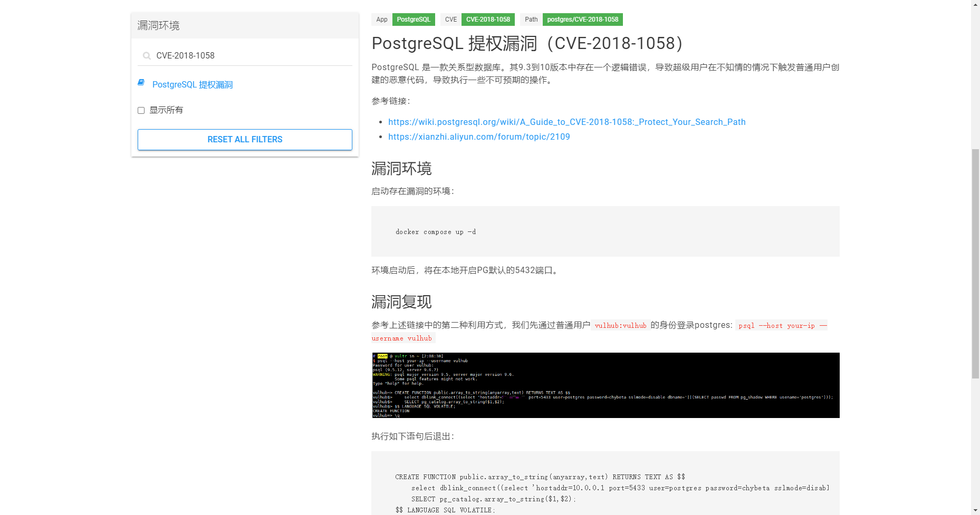Expand the 漏洞环境 section heading
Image resolution: width=980 pixels, height=515 pixels.
tap(401, 169)
